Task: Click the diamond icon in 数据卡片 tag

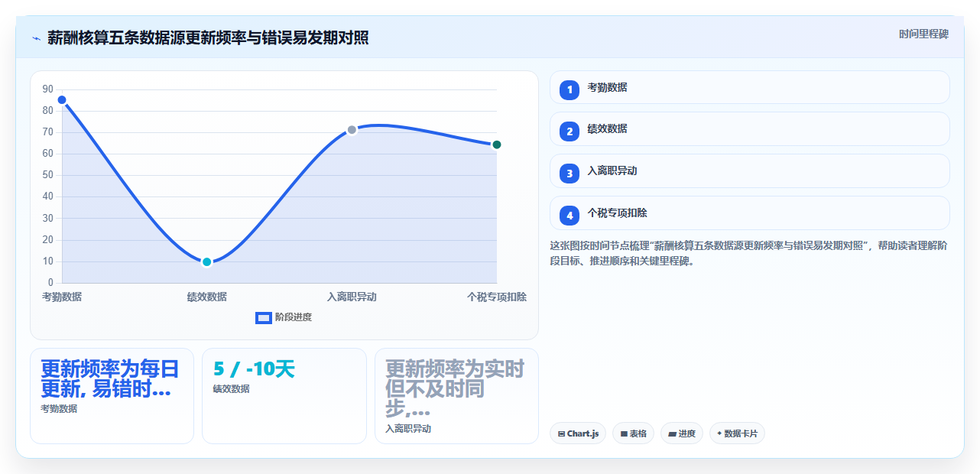Action: 719,433
